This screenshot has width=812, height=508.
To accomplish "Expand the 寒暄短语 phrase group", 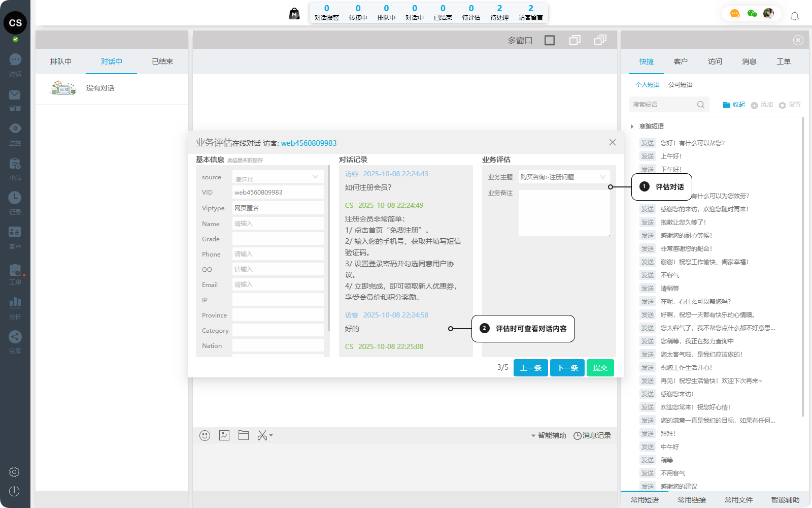I will point(632,126).
